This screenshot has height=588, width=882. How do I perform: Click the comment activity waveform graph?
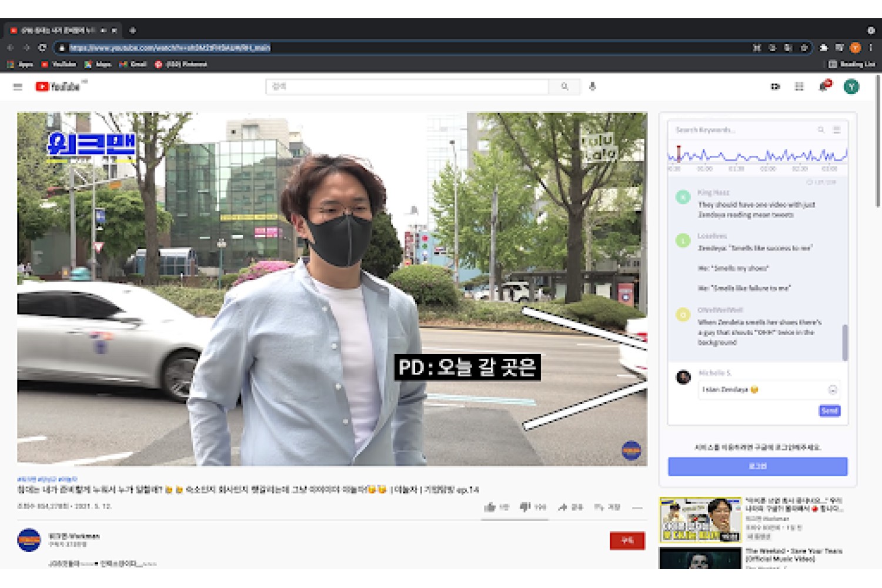757,156
